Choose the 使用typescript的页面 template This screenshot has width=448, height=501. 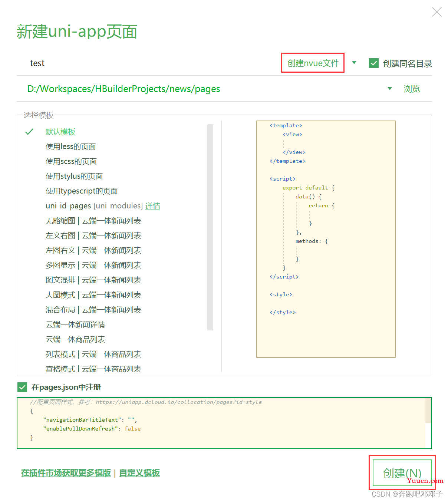tap(82, 191)
